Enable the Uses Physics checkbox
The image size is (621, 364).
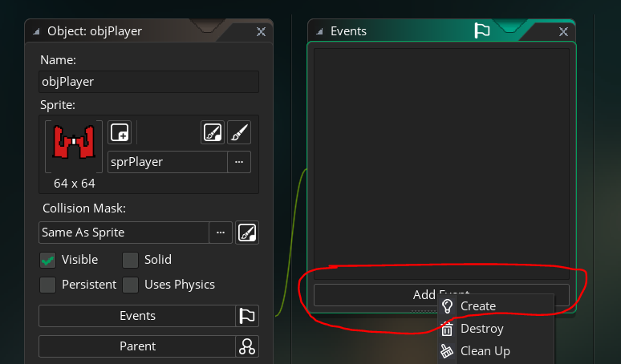click(130, 285)
